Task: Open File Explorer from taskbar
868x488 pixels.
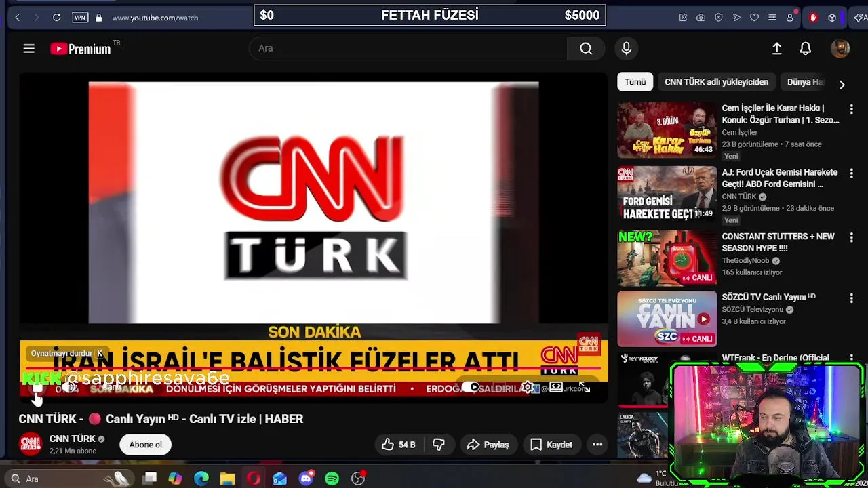Action: (227, 479)
